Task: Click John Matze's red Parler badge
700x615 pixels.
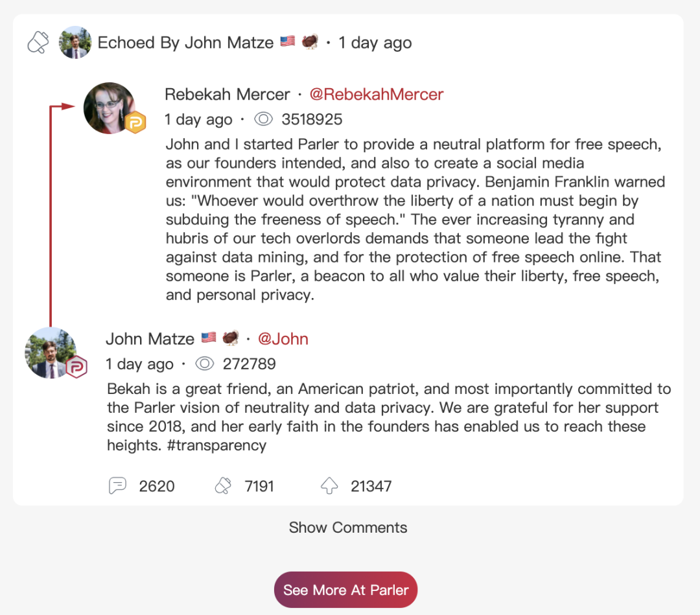Action: tap(76, 367)
